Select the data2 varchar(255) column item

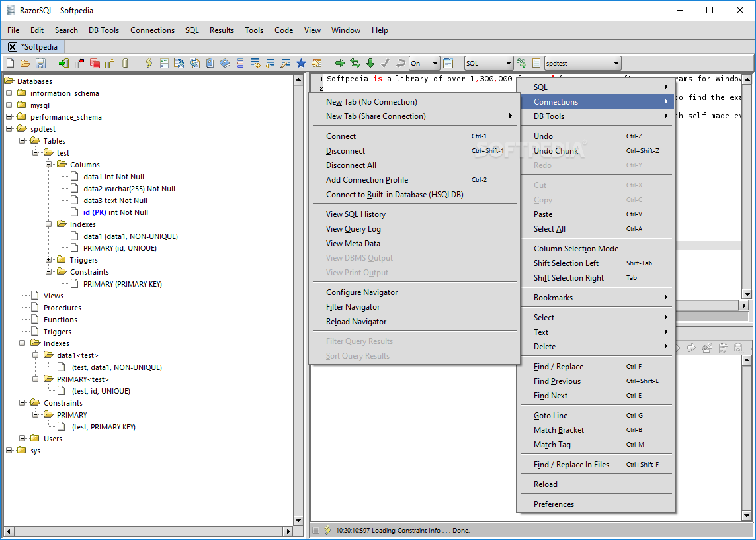[x=129, y=189]
